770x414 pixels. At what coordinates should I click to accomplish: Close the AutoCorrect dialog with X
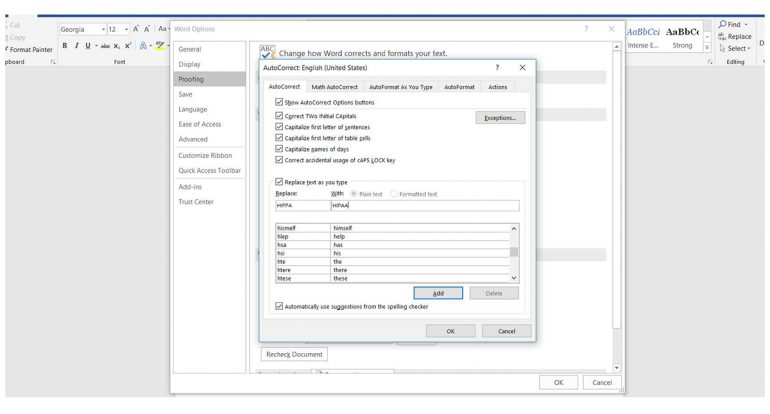(x=522, y=68)
